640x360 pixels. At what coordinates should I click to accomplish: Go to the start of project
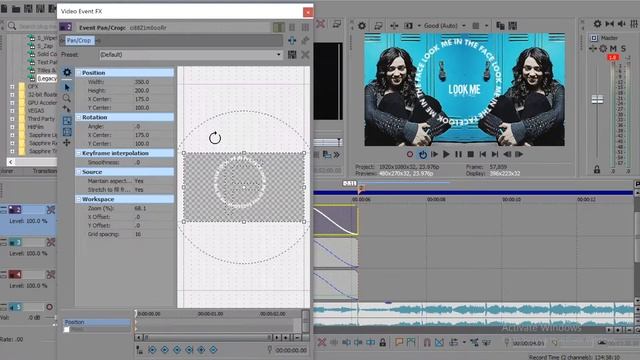coord(483,154)
